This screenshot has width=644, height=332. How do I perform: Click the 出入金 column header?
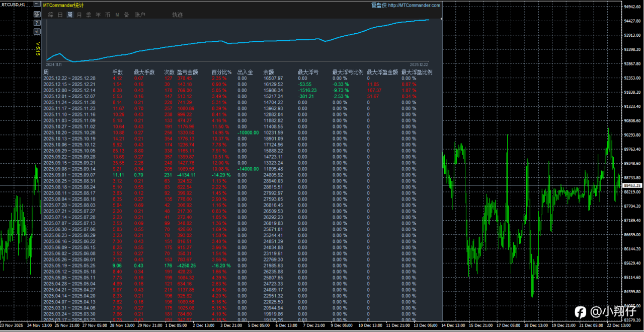pos(246,73)
